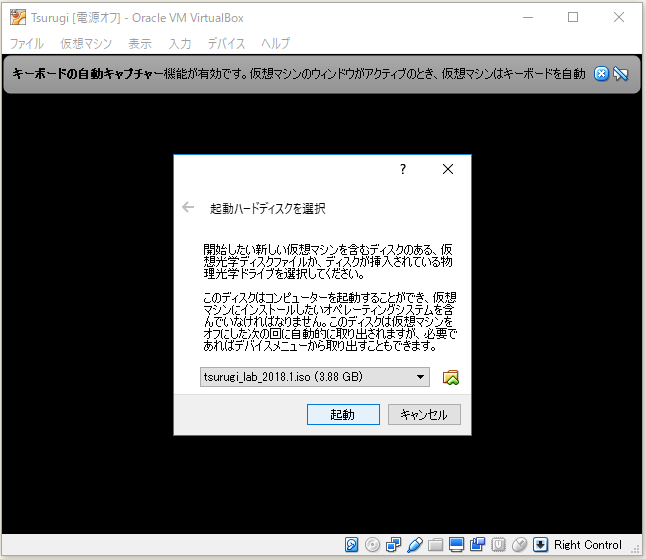Open the ファイル menu
The width and height of the screenshot is (646, 559).
coord(27,43)
